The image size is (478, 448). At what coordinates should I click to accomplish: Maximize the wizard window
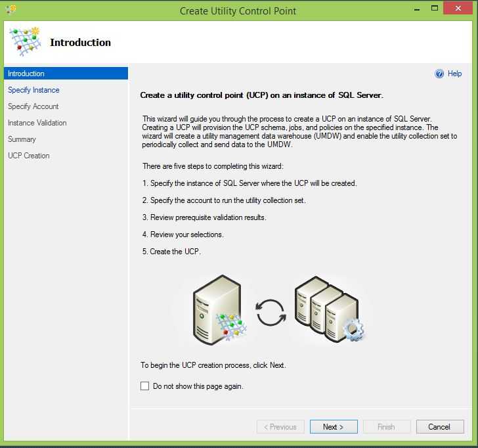click(x=435, y=9)
